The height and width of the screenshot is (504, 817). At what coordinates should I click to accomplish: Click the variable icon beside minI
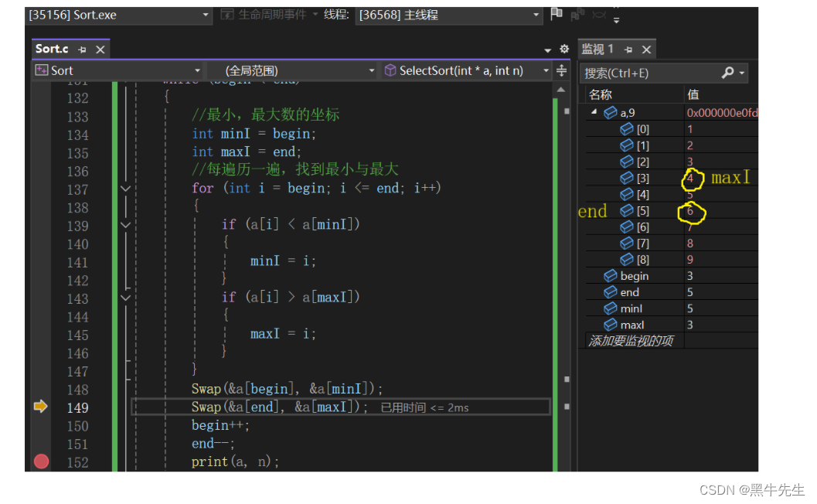click(610, 308)
